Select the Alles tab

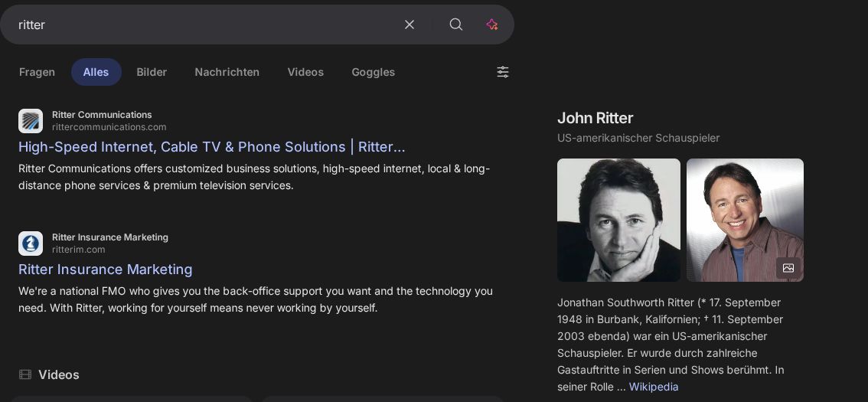pyautogui.click(x=96, y=72)
